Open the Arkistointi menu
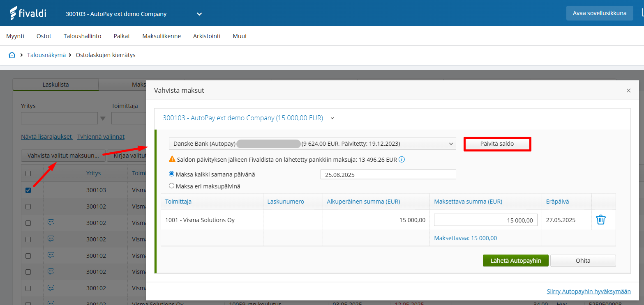644x305 pixels. coord(207,36)
